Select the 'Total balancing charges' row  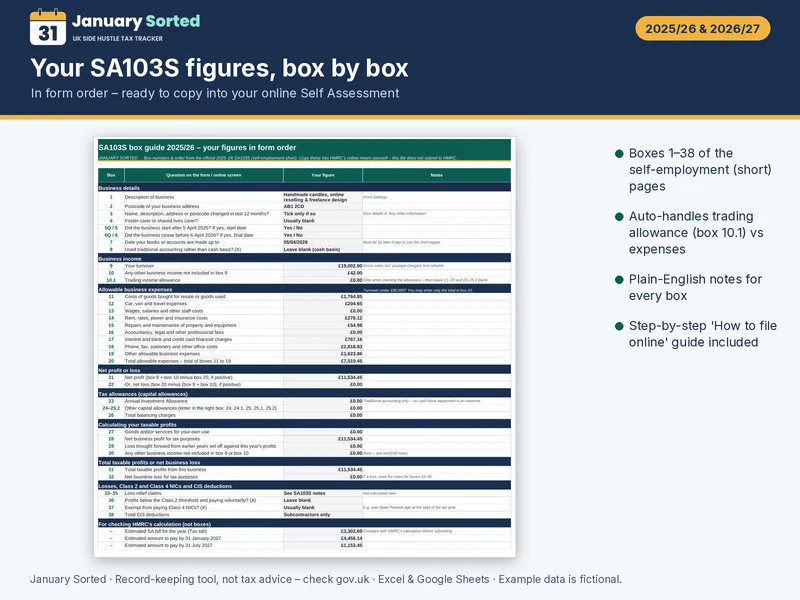(304, 415)
